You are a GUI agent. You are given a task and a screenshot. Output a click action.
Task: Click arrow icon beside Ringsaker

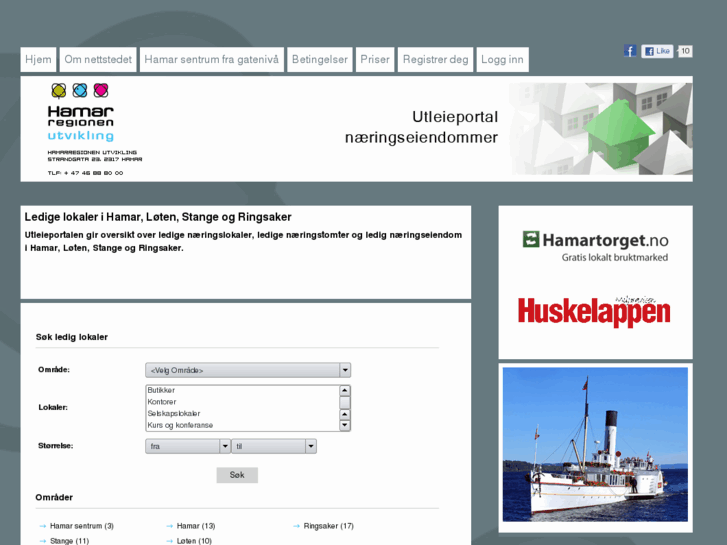[296, 526]
